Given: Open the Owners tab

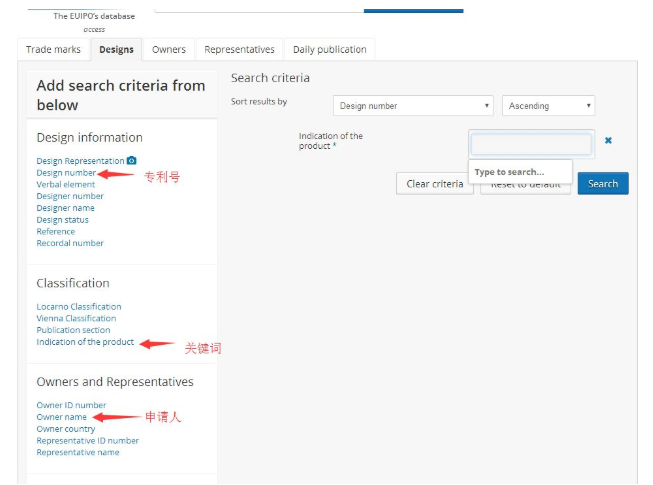Looking at the screenshot, I should tap(168, 50).
